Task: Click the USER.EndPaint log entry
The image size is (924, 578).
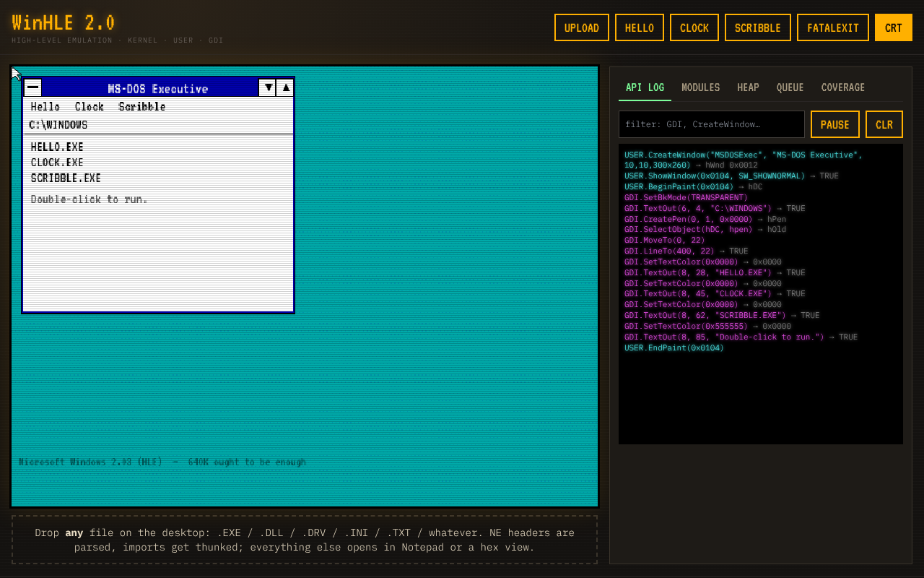Action: [674, 348]
